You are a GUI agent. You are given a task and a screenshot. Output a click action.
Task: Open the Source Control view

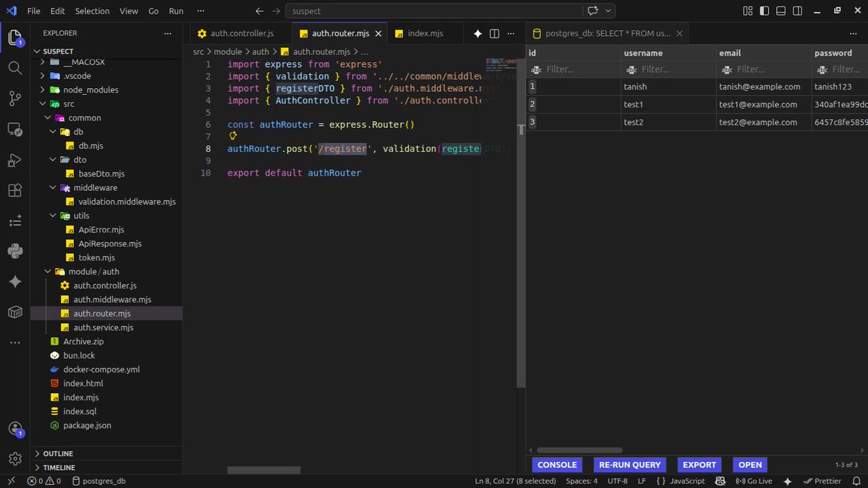coord(14,98)
